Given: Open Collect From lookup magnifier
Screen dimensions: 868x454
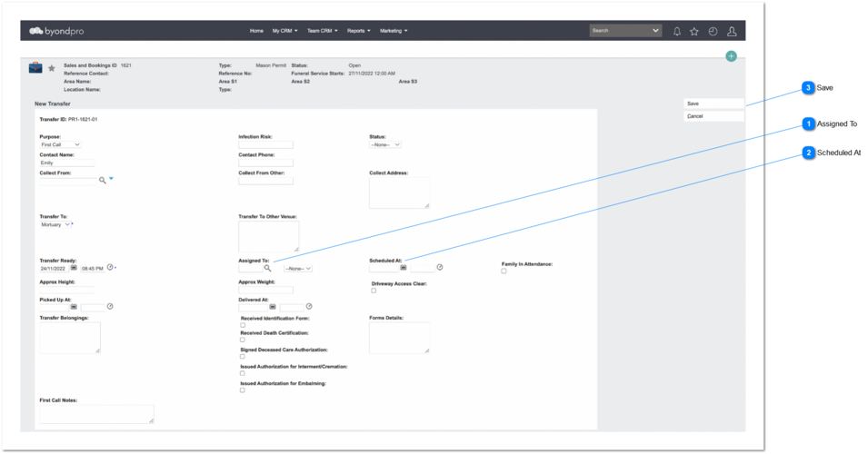Looking at the screenshot, I should pyautogui.click(x=103, y=181).
